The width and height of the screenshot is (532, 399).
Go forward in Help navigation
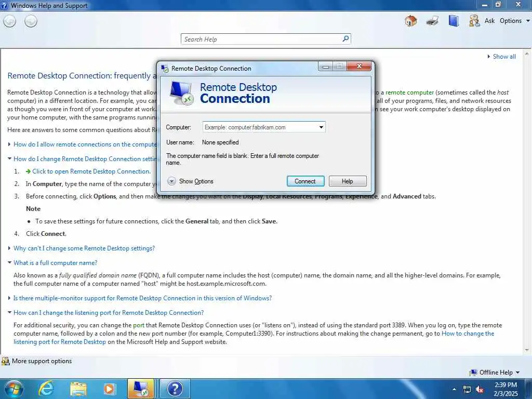pos(31,21)
